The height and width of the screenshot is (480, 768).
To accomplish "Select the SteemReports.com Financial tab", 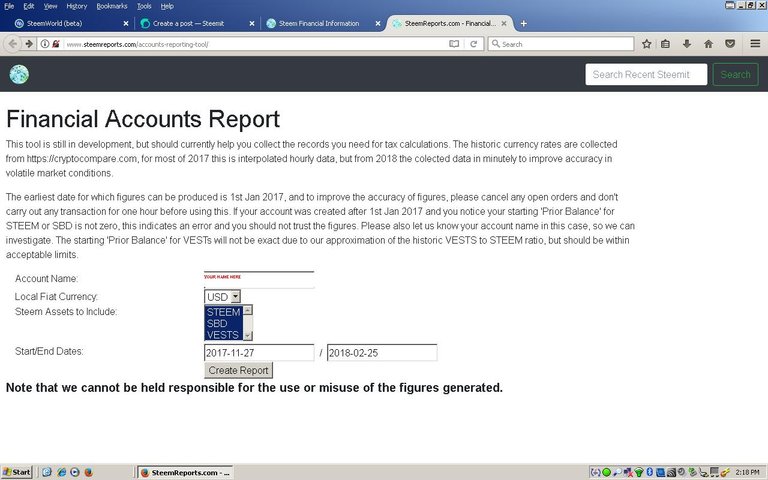I will (450, 23).
